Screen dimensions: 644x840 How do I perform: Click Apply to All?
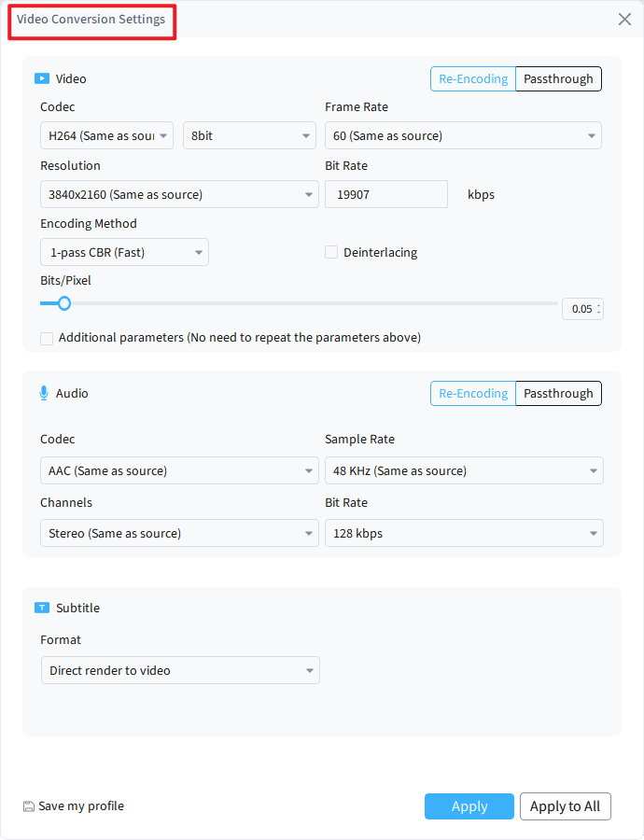click(565, 805)
